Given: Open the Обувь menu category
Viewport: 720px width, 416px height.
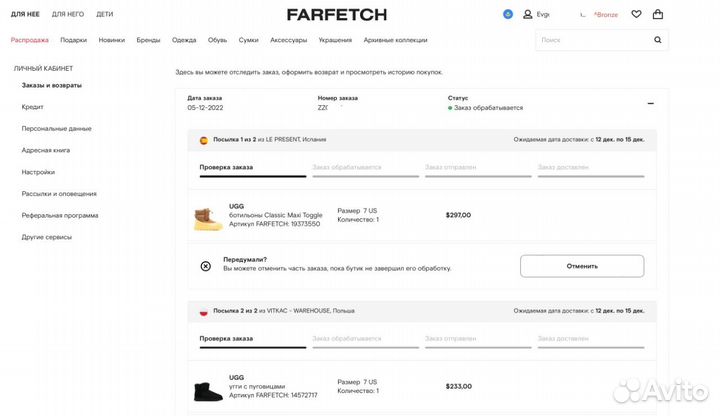Looking at the screenshot, I should point(217,40).
